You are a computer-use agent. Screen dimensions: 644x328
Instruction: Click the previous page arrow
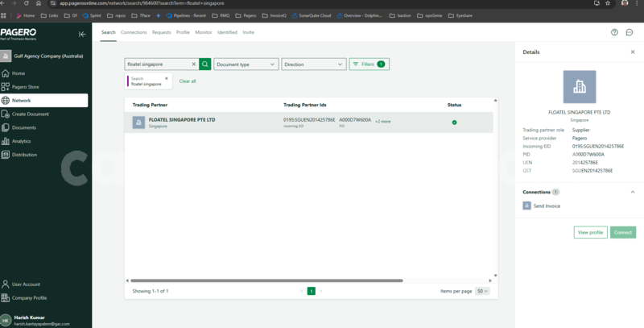point(302,291)
